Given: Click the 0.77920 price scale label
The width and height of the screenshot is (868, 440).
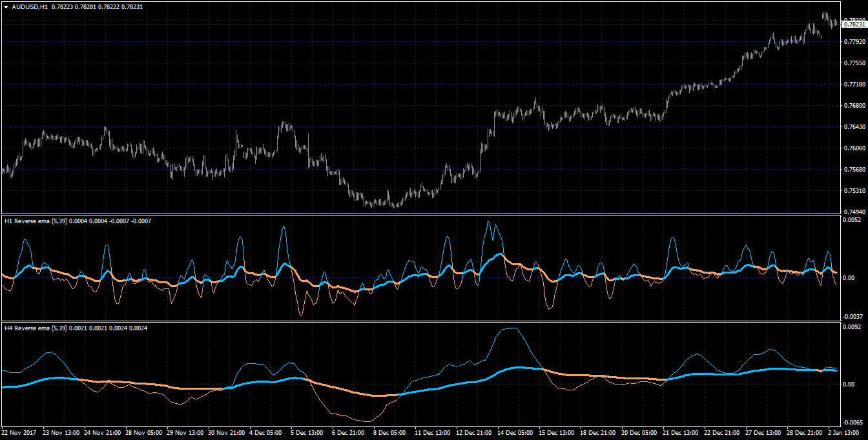Looking at the screenshot, I should (x=854, y=42).
